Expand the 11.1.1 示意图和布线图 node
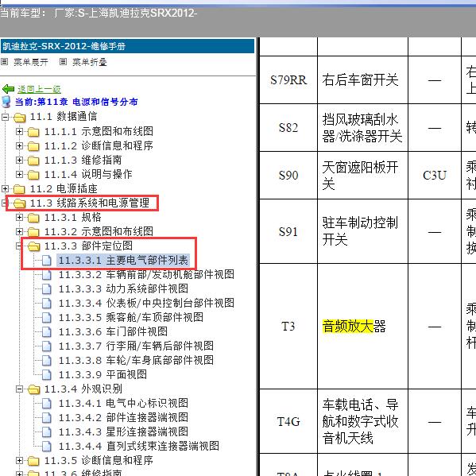 coord(19,131)
